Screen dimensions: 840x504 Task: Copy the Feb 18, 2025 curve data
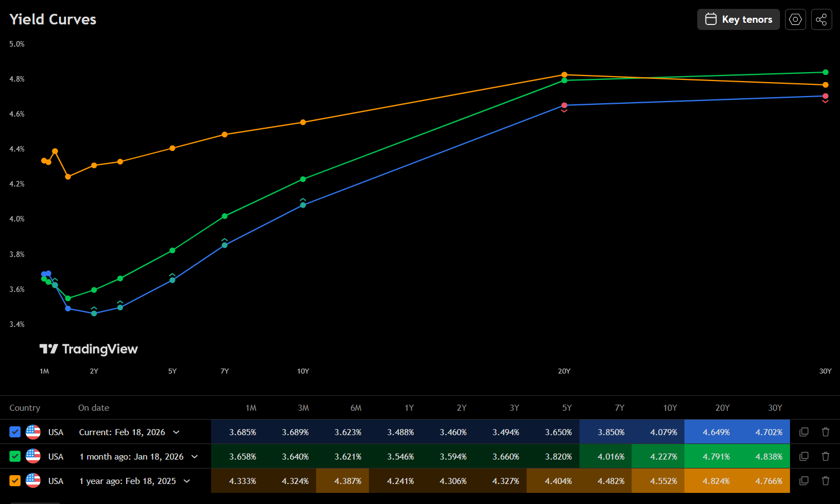tap(803, 481)
